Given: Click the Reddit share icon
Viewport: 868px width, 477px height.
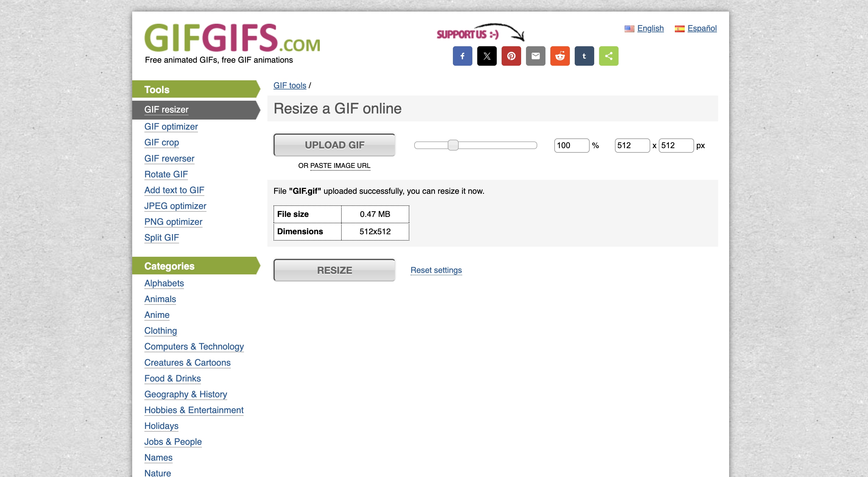Looking at the screenshot, I should tap(560, 56).
